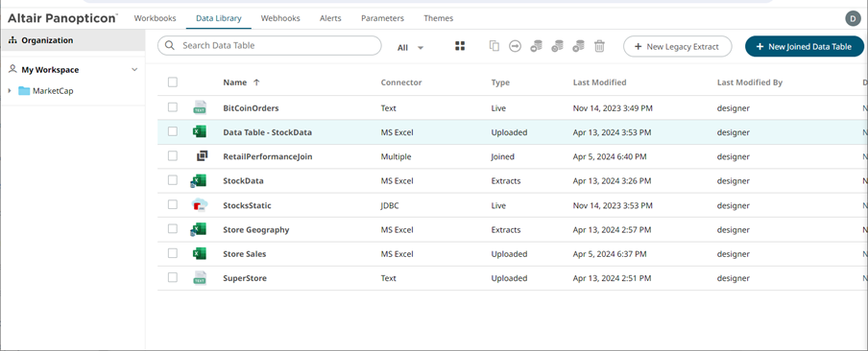Viewport: 868px width, 351px height.
Task: Click the StocksStatic JDBC cloud icon
Action: pos(200,205)
